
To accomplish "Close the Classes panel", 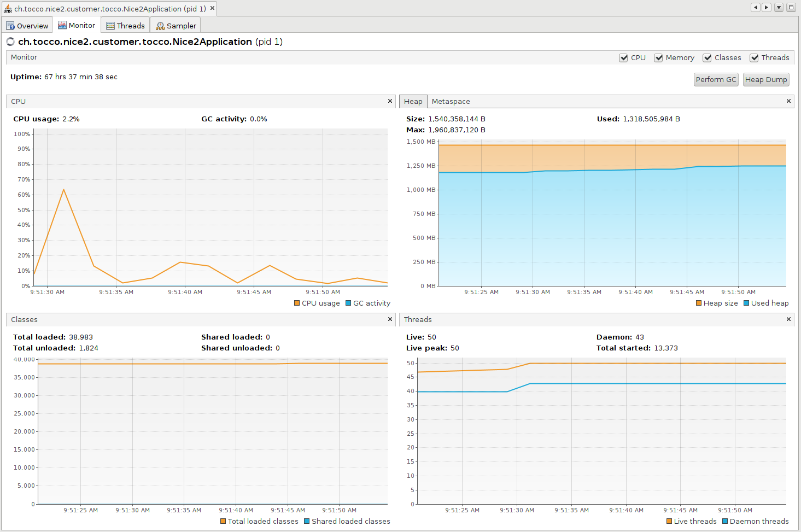I will (x=390, y=319).
